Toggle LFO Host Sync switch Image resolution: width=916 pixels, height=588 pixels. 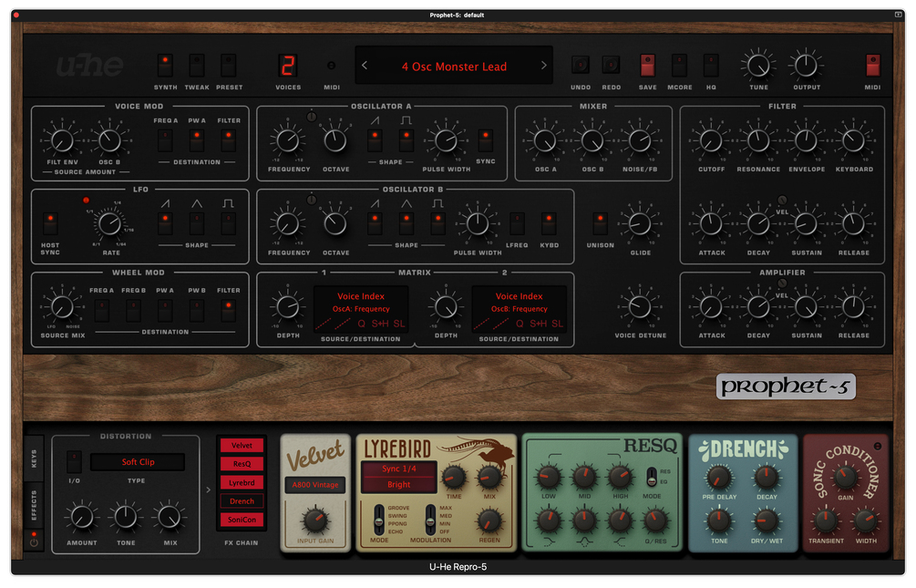point(50,224)
